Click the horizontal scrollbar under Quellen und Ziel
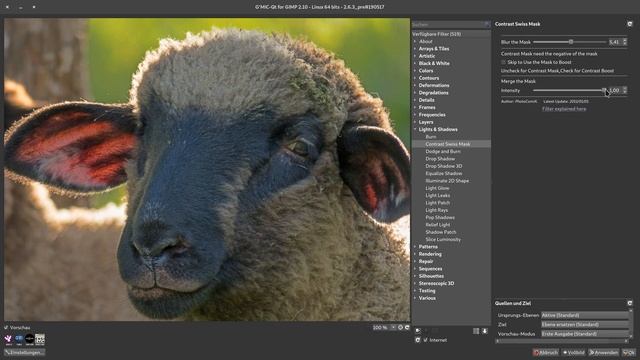The image size is (640, 360). pos(562,341)
